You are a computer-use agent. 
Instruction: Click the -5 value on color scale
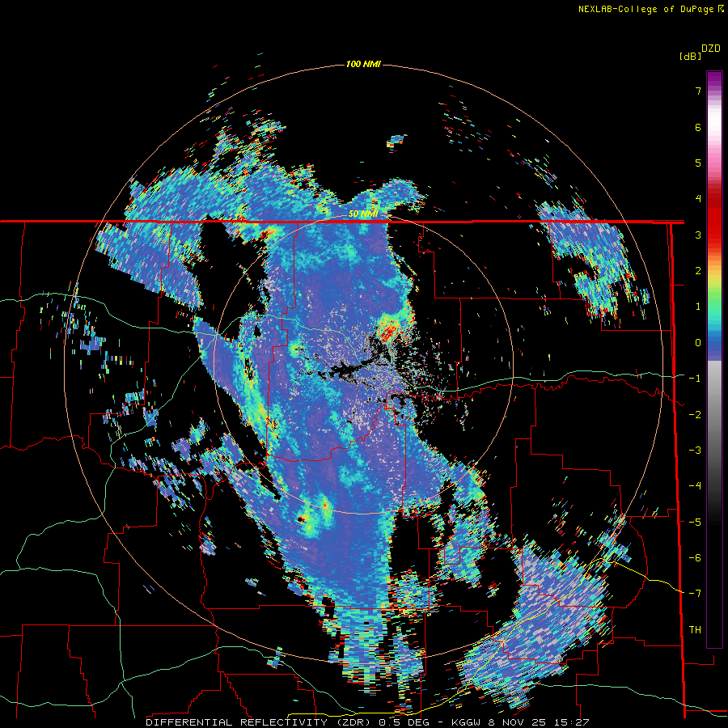(695, 523)
